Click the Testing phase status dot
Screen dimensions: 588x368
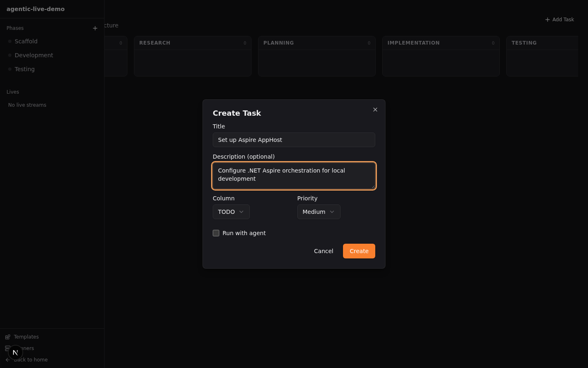[x=10, y=69]
